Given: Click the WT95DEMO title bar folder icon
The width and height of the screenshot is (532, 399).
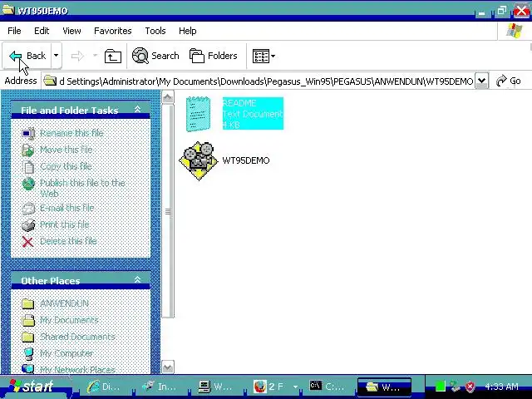Looking at the screenshot, I should 8,10.
